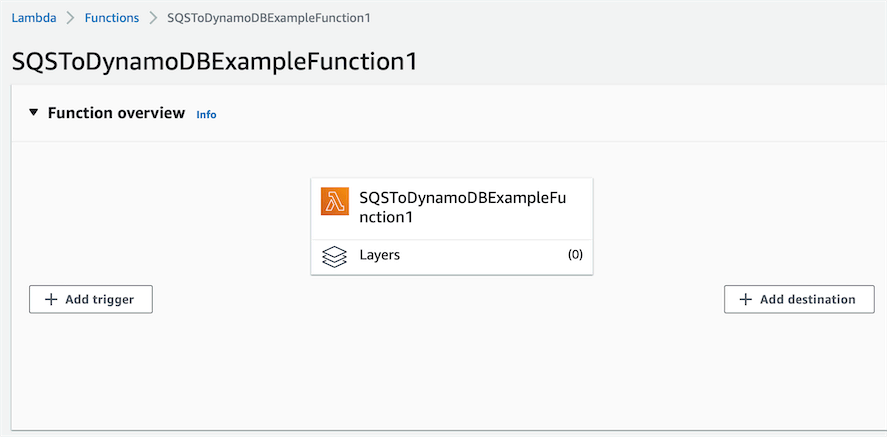887x437 pixels.
Task: Click the Layers count (0)
Action: pos(575,255)
